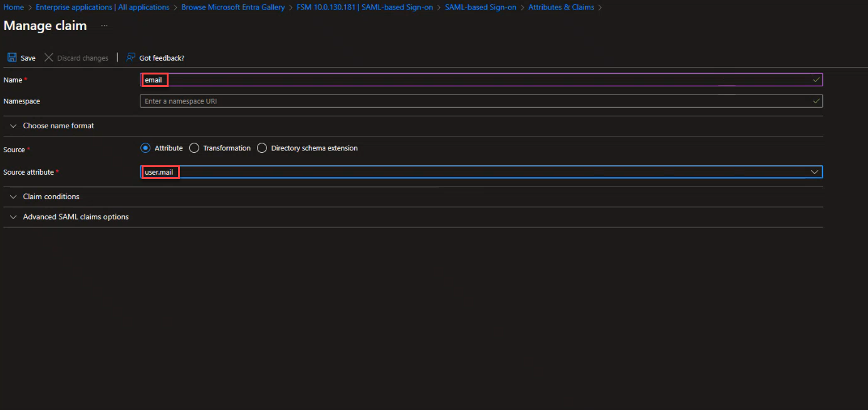Click the checkmark icon in Namespace field
This screenshot has height=410, width=868.
click(815, 101)
